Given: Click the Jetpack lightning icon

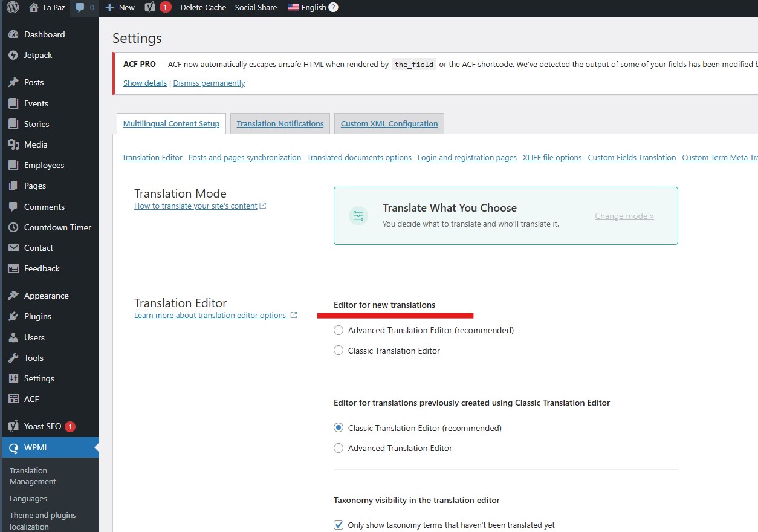Looking at the screenshot, I should click(13, 56).
